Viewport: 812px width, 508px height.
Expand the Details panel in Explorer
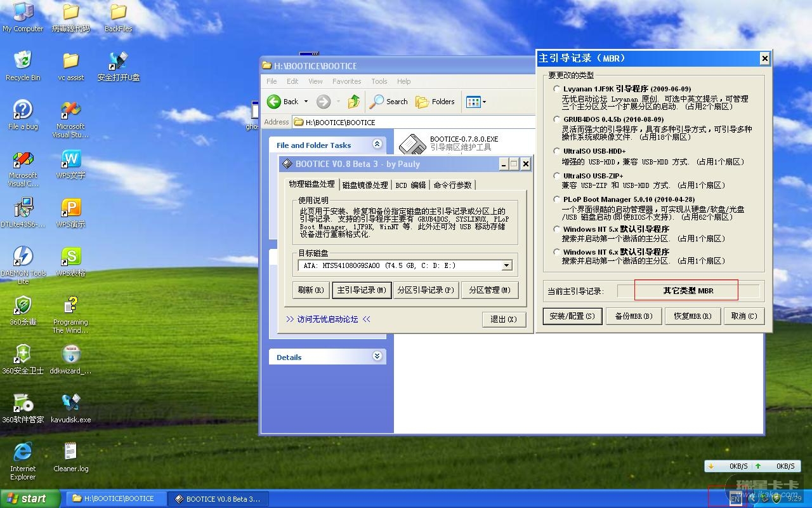pos(377,357)
